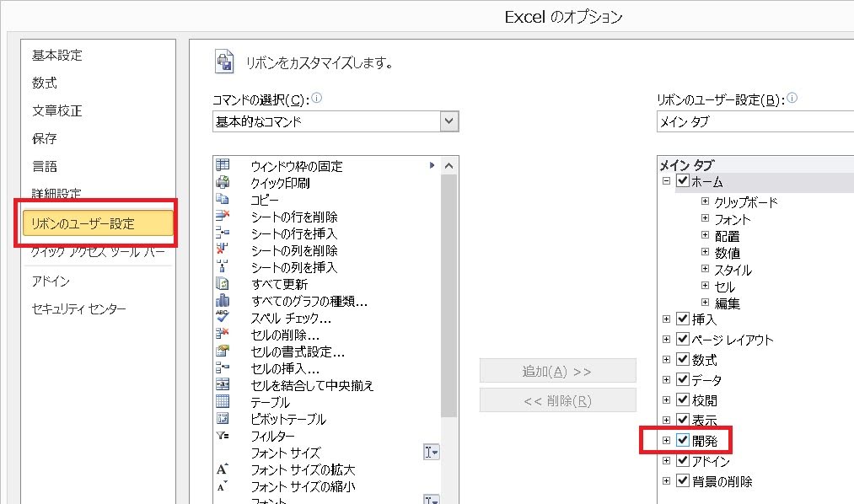Click the ウィンドウ枠の固定 command icon
The height and width of the screenshot is (504, 854).
pos(223,164)
